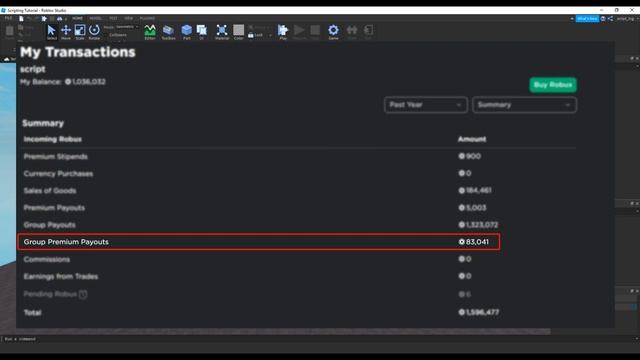Switch to the VIEW ribbon tab
This screenshot has width=640, height=360.
[x=129, y=18]
